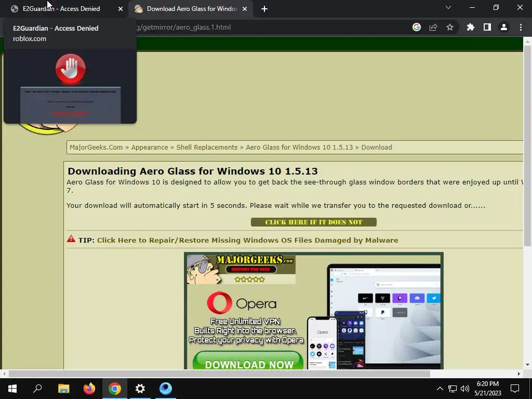The height and width of the screenshot is (399, 532).
Task: Open the Appearance breadcrumb link
Action: (x=150, y=147)
